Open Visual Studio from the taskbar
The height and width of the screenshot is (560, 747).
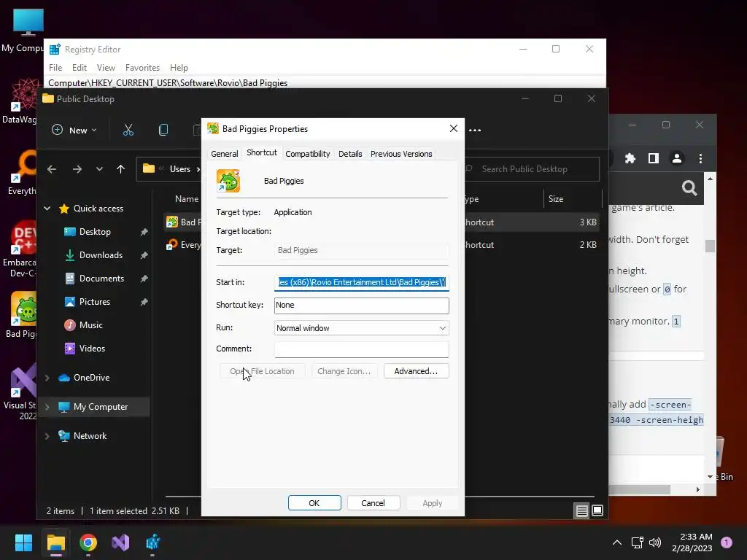(120, 542)
